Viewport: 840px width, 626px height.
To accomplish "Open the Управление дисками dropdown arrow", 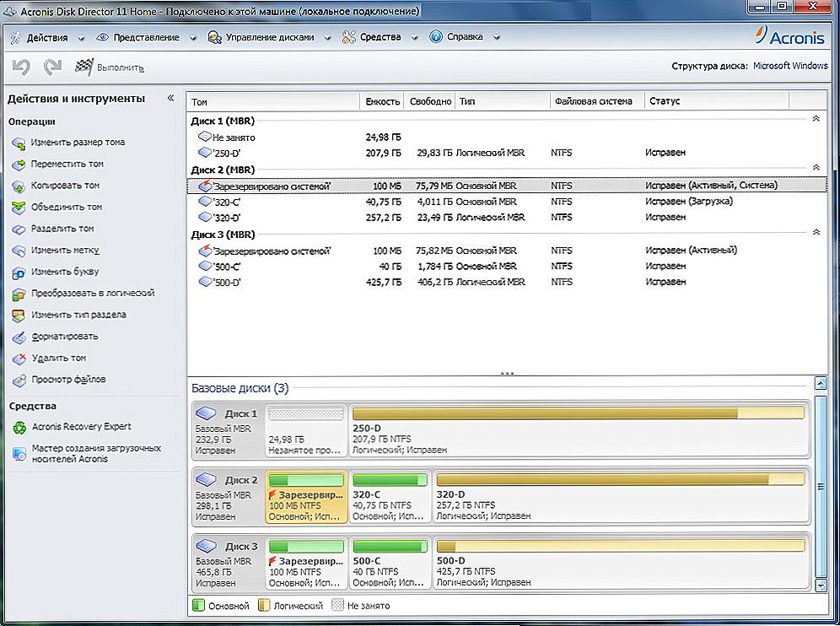I will click(x=328, y=38).
